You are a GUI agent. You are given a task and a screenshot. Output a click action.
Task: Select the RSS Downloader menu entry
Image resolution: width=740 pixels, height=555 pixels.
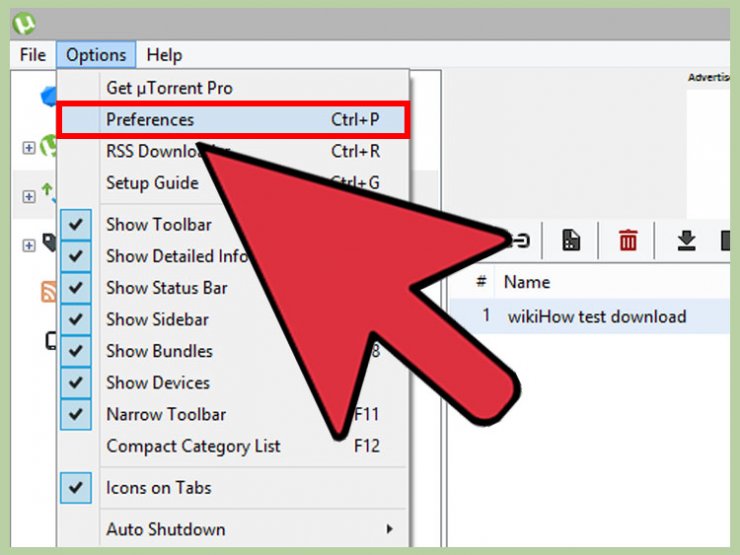tap(233, 151)
